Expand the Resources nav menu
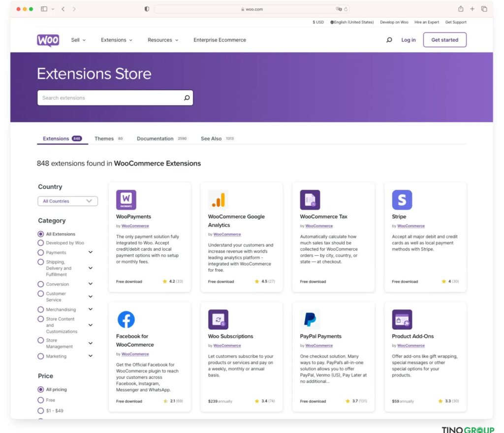Viewport: 504px width, 433px height. [x=162, y=40]
